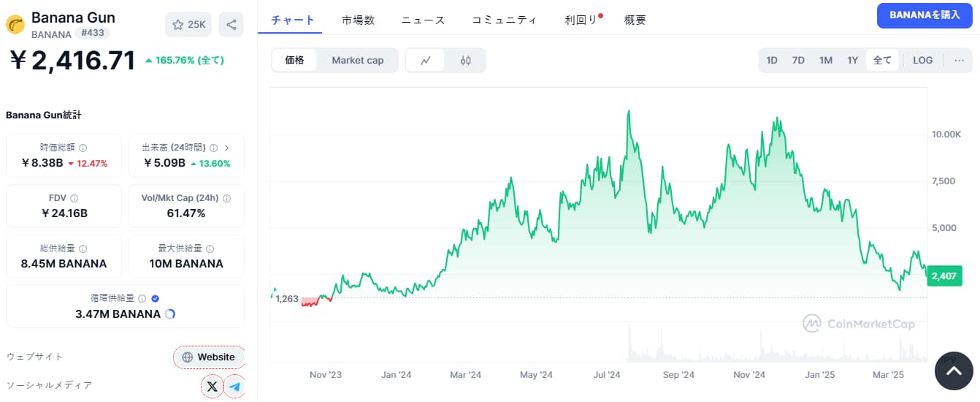Click the Jul '24 axis label
The height and width of the screenshot is (402, 980).
tap(607, 375)
